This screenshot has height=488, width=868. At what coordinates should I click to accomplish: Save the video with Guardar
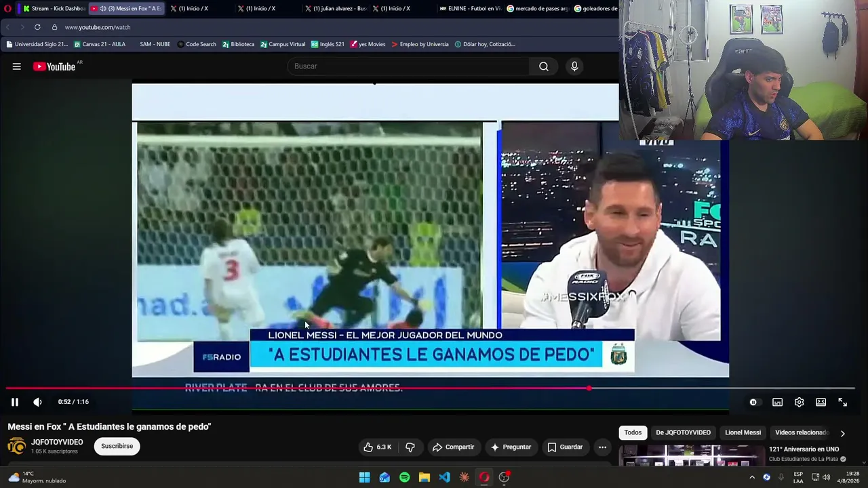(565, 447)
